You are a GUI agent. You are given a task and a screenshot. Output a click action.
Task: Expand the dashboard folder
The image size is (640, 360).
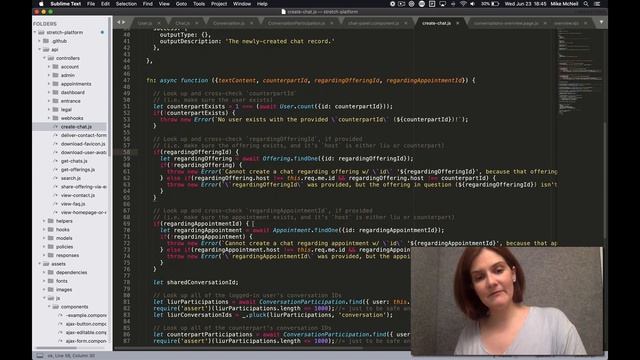click(49, 92)
